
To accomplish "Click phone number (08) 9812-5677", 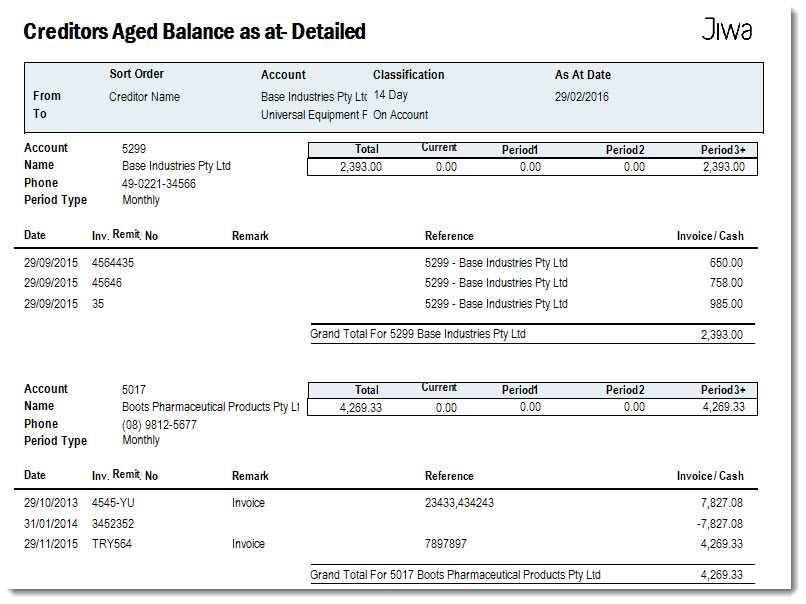I will pyautogui.click(x=159, y=425).
